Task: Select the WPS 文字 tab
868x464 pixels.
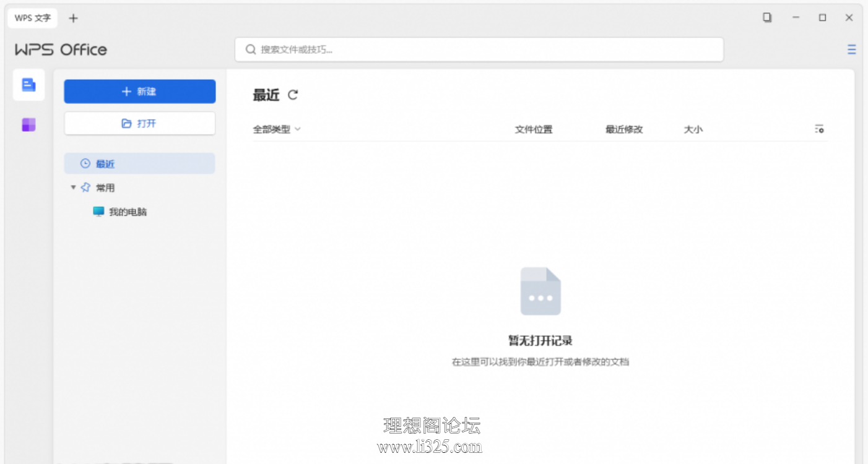Action: coord(33,18)
